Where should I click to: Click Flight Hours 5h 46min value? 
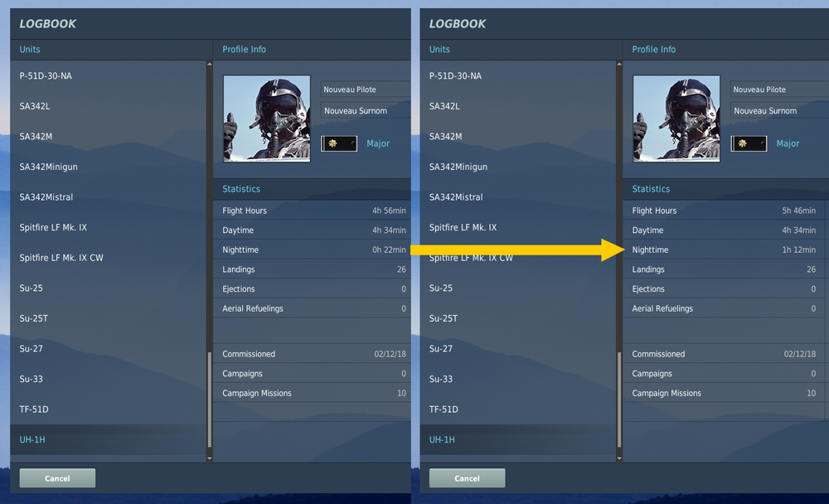click(799, 211)
